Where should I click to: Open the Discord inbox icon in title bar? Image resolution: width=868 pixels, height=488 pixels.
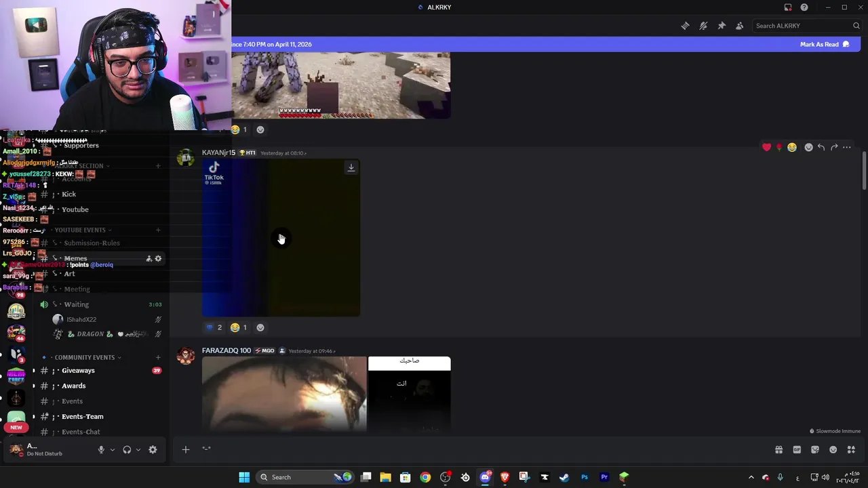tap(788, 7)
